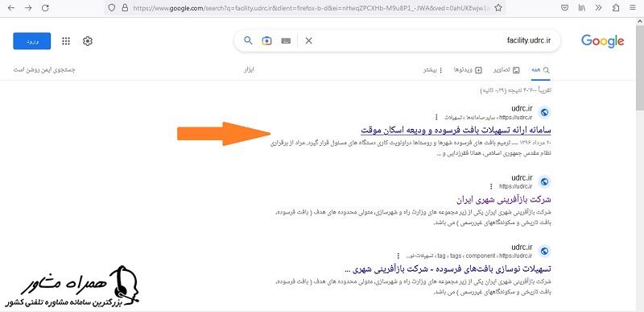Viewport: 644px width, 312px height.
Task: Open the Firefox hamburger menu
Action: [x=632, y=8]
